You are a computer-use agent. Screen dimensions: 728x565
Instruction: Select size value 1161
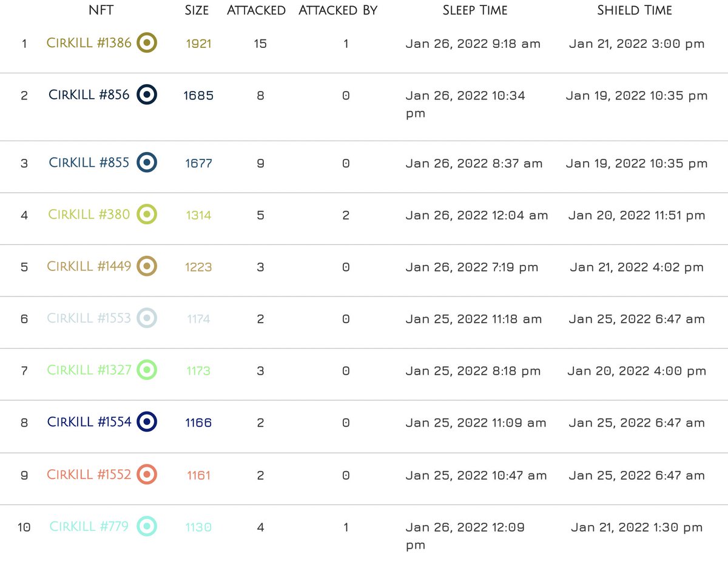198,475
